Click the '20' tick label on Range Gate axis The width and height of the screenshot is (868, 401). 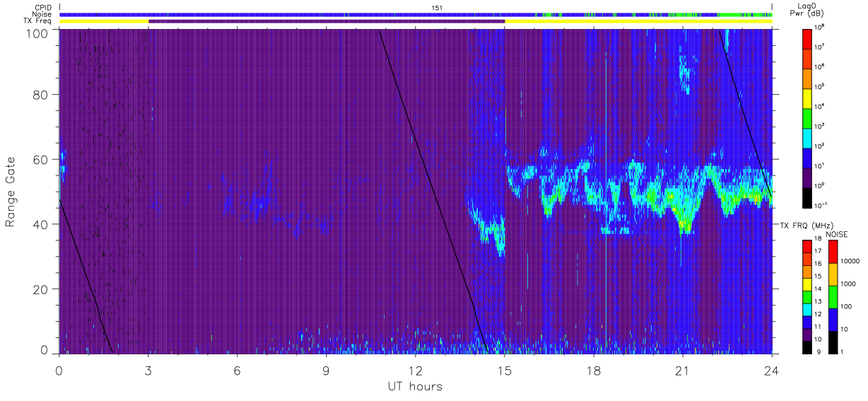42,289
